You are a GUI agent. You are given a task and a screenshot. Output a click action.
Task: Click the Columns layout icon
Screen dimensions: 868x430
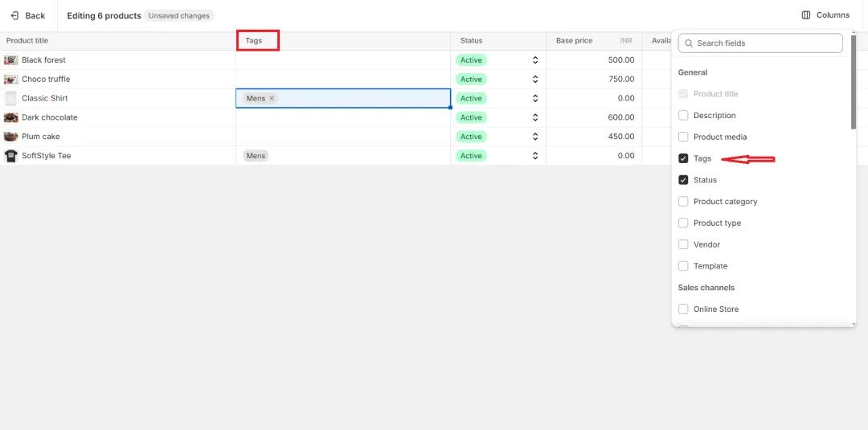806,15
